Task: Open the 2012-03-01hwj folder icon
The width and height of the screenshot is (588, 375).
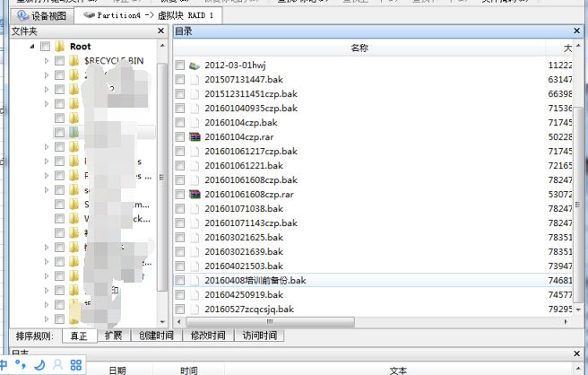Action: pyautogui.click(x=195, y=65)
